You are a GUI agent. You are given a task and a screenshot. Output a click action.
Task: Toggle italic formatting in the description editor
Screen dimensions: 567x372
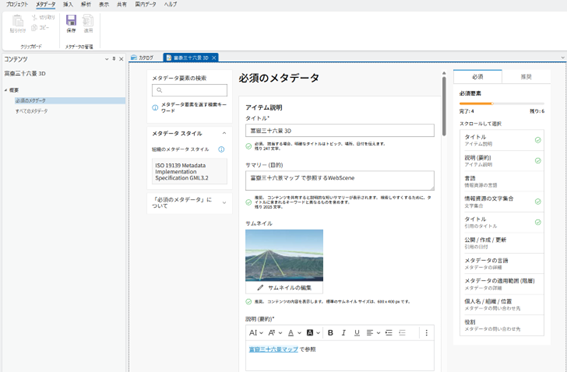click(344, 333)
